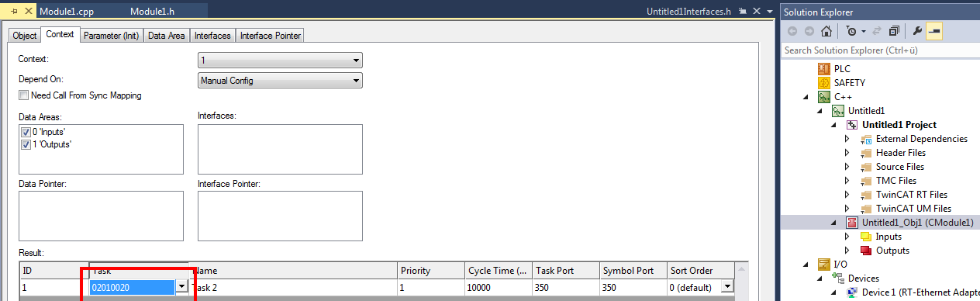Viewport: 980px width, 301px height.
Task: Open the document tab overflow dropdown arrow
Action: [769, 12]
